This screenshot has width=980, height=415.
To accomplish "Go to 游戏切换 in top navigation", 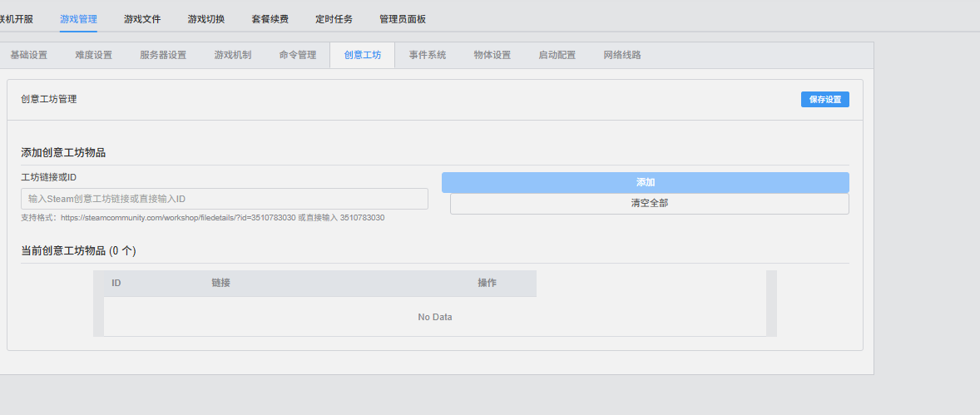I will point(206,19).
